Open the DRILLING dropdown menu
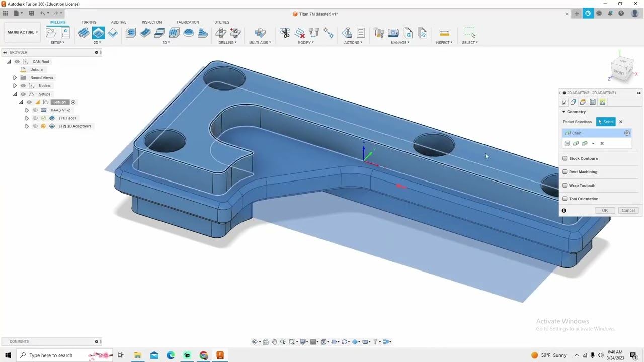The height and width of the screenshot is (362, 644). click(227, 43)
